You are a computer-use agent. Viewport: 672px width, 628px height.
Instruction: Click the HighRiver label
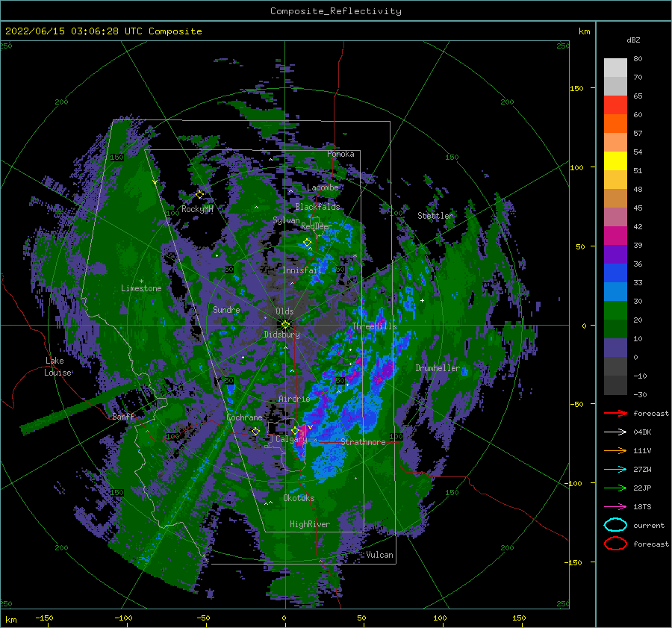click(x=310, y=524)
